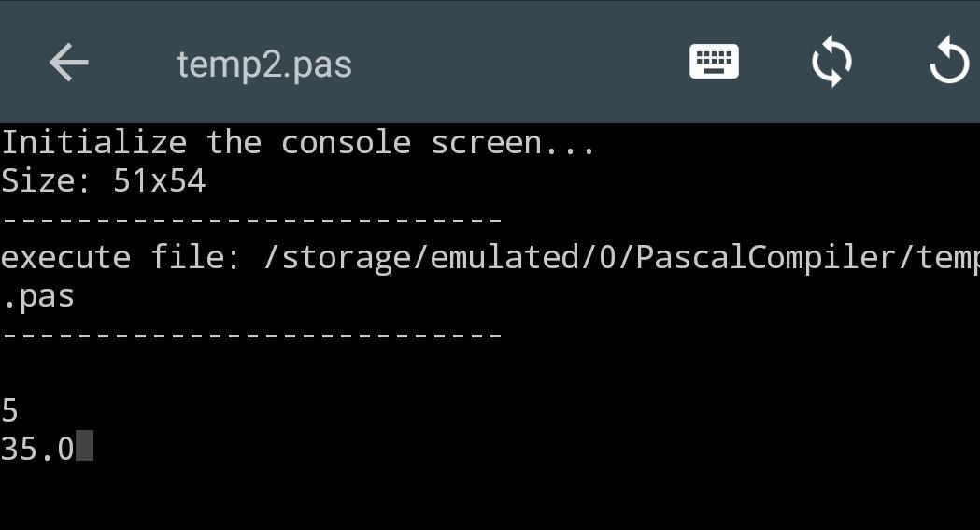This screenshot has height=530, width=980.
Task: Select the output value 5
Action: coord(9,411)
